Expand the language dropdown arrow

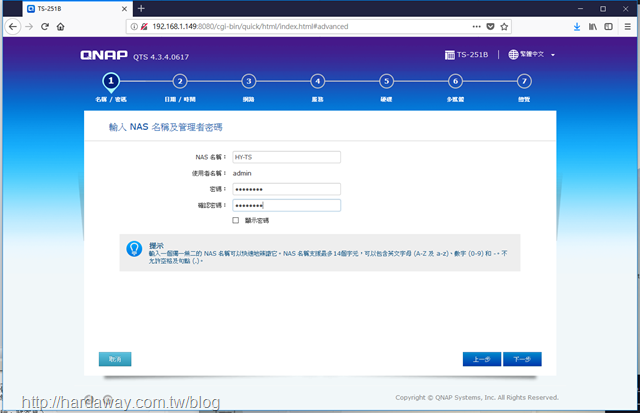(553, 55)
